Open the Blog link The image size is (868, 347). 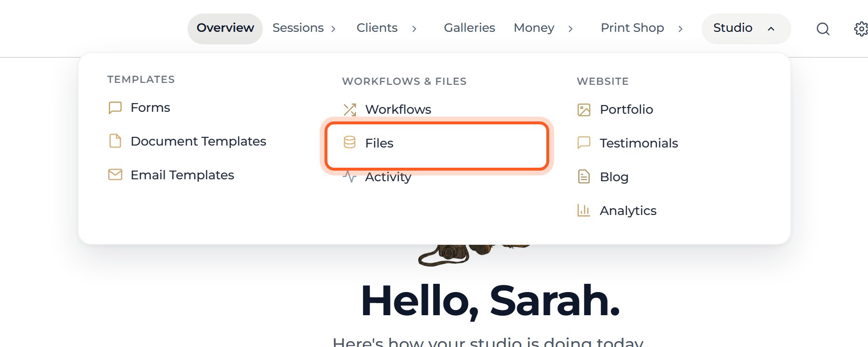614,177
